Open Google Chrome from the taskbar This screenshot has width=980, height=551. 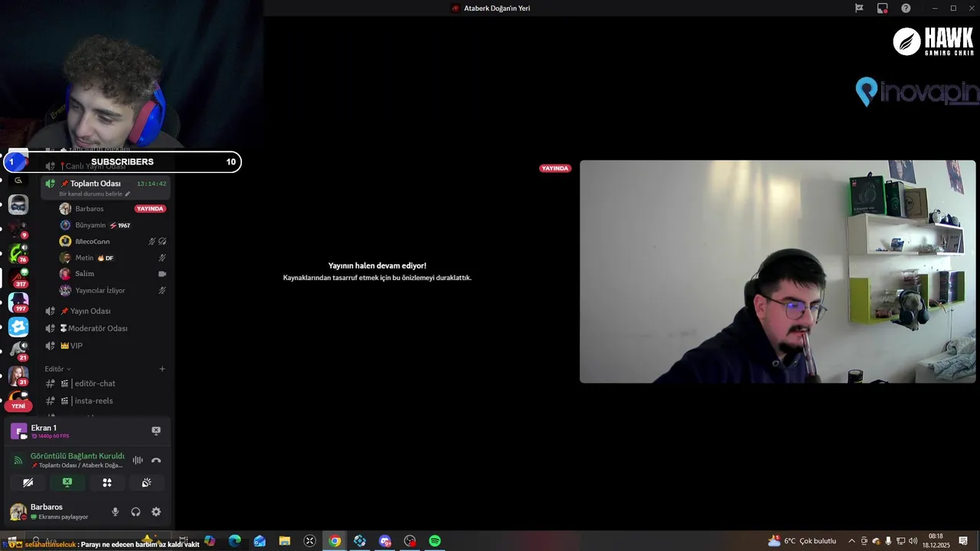pos(335,541)
